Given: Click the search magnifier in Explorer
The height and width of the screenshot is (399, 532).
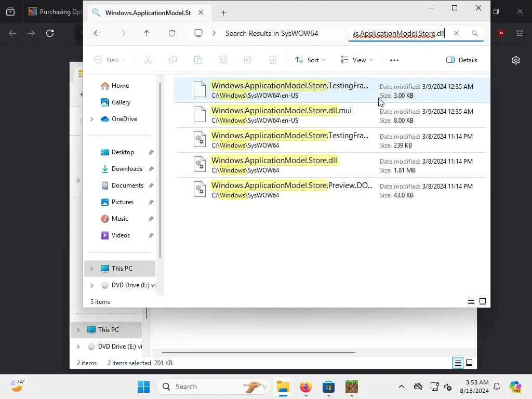Looking at the screenshot, I should [x=475, y=33].
